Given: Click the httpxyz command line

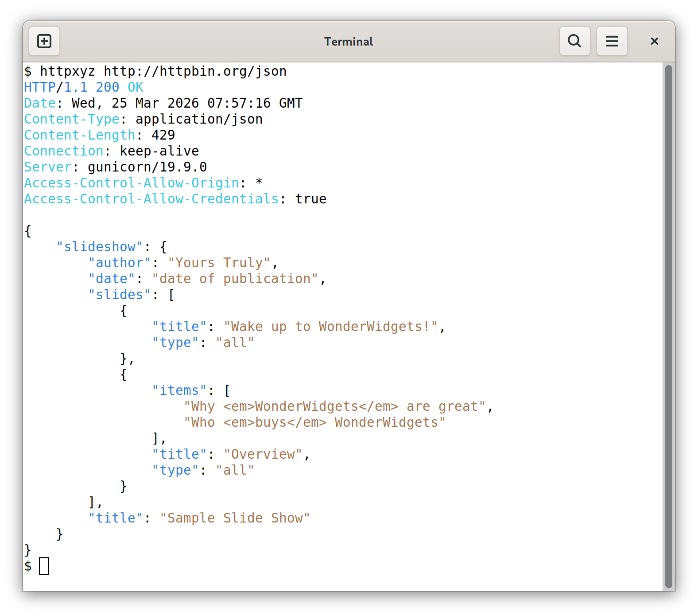Looking at the screenshot, I should (155, 71).
